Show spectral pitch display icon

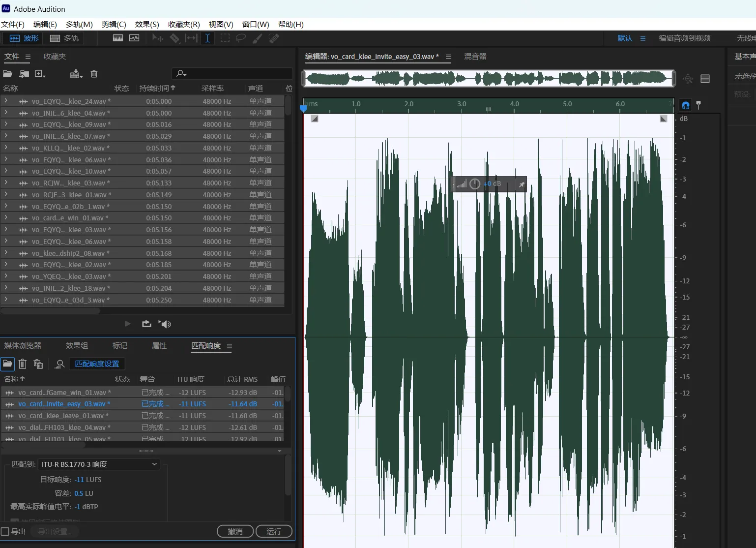tap(134, 38)
